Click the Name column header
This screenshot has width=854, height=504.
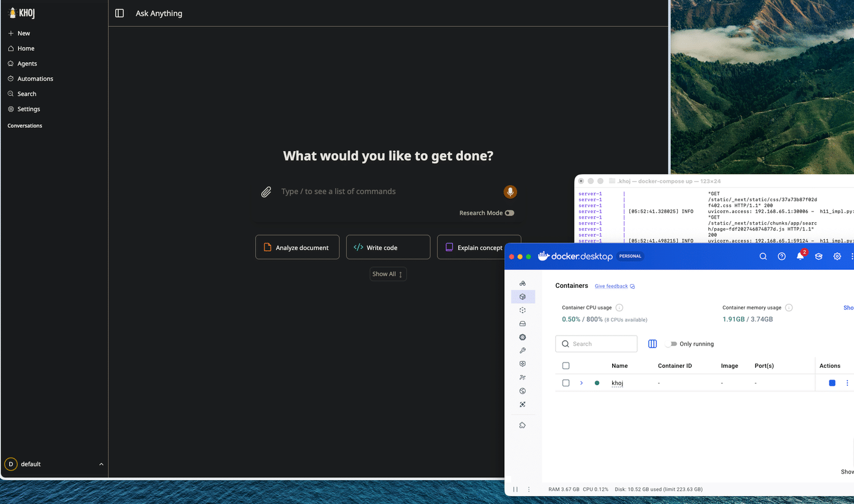(x=619, y=365)
